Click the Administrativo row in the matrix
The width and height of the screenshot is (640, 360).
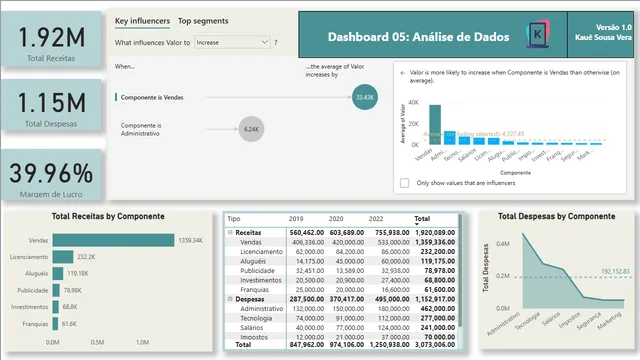[342, 309]
